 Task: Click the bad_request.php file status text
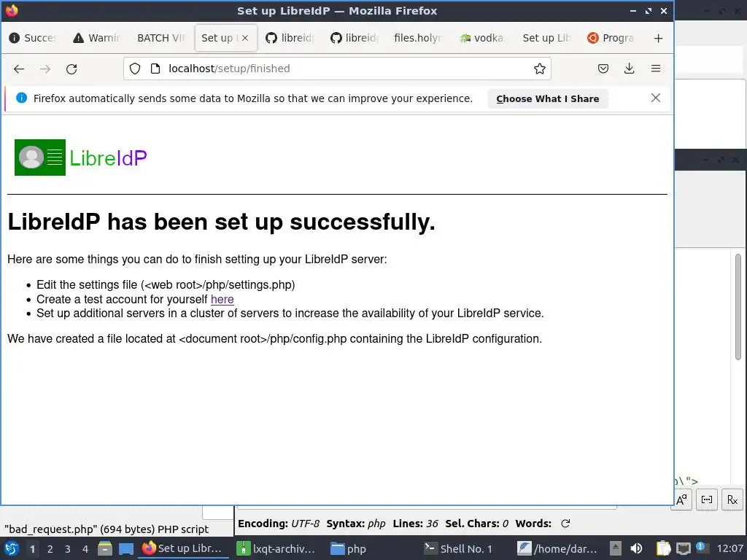[x=107, y=529]
